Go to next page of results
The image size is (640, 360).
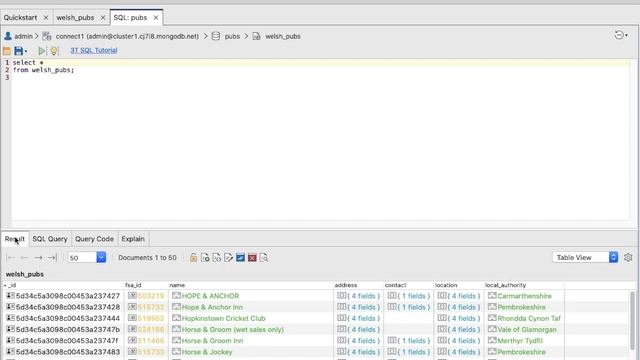pos(38,258)
